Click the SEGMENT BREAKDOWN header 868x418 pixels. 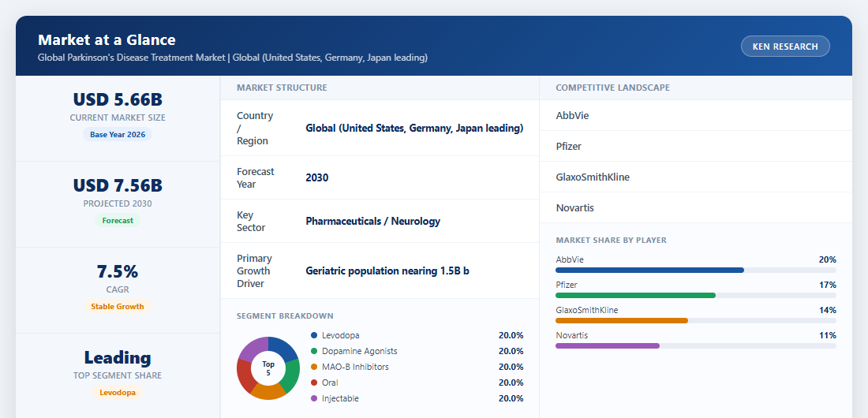[x=285, y=316]
